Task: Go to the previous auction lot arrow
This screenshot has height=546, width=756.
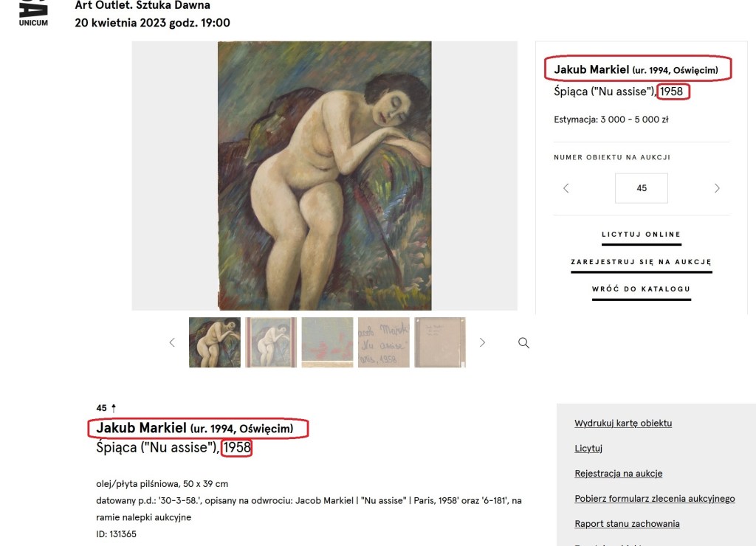Action: [566, 188]
